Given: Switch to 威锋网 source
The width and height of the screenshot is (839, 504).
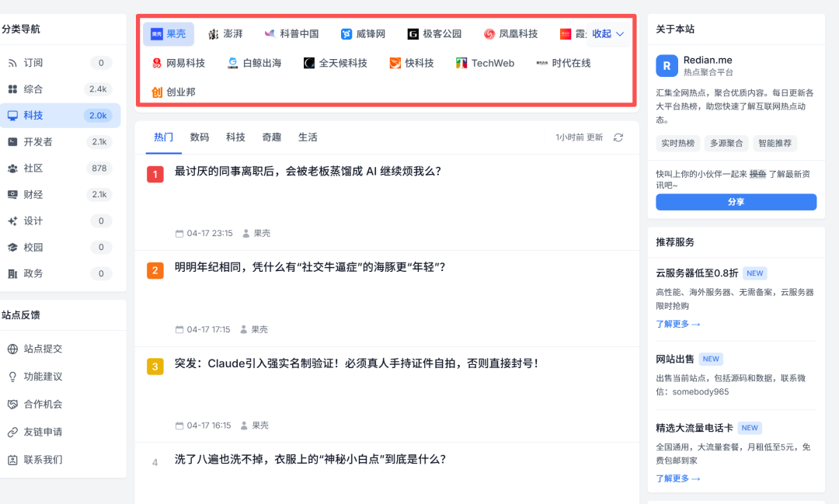Looking at the screenshot, I should (x=364, y=34).
